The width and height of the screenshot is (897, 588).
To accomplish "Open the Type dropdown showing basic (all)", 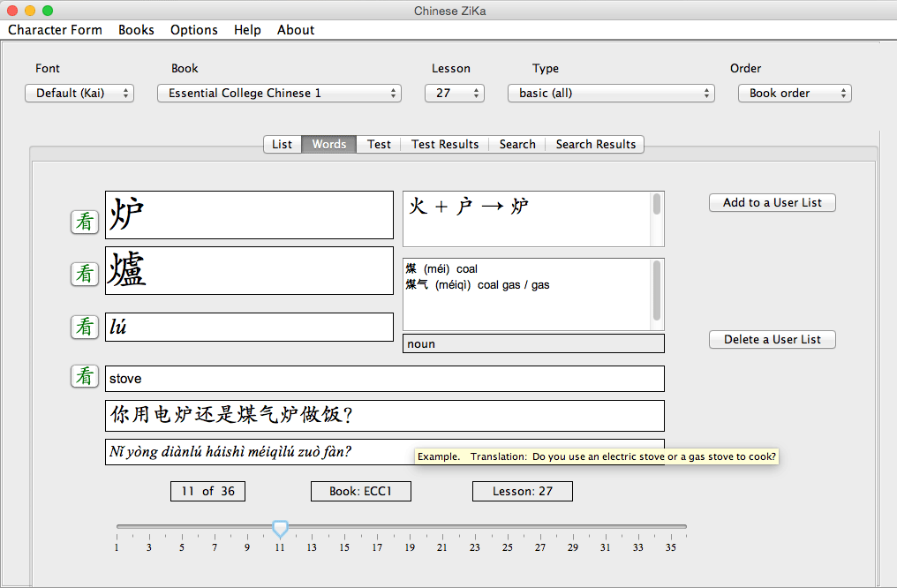I will coord(611,94).
